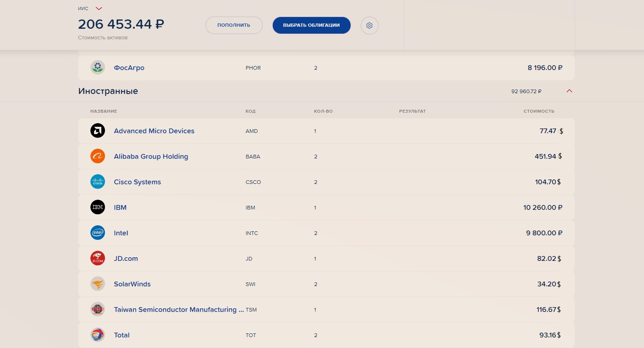
Task: Click the Alibaba Group Holding logo
Action: [98, 156]
